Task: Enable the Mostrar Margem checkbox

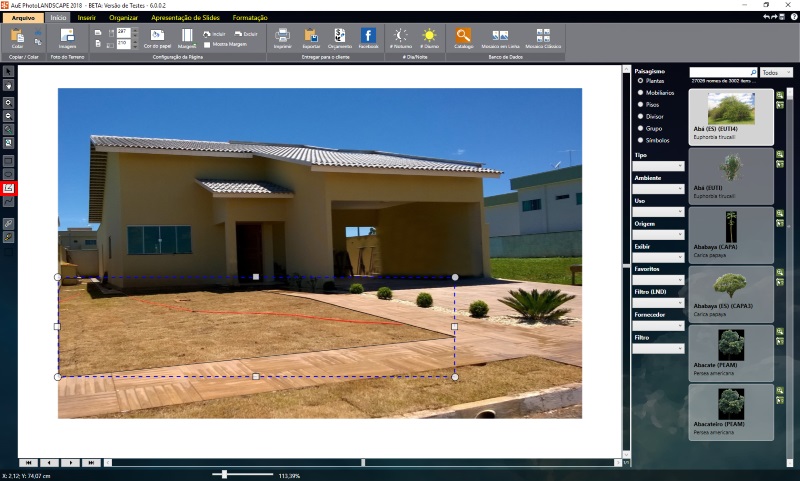Action: [x=207, y=45]
